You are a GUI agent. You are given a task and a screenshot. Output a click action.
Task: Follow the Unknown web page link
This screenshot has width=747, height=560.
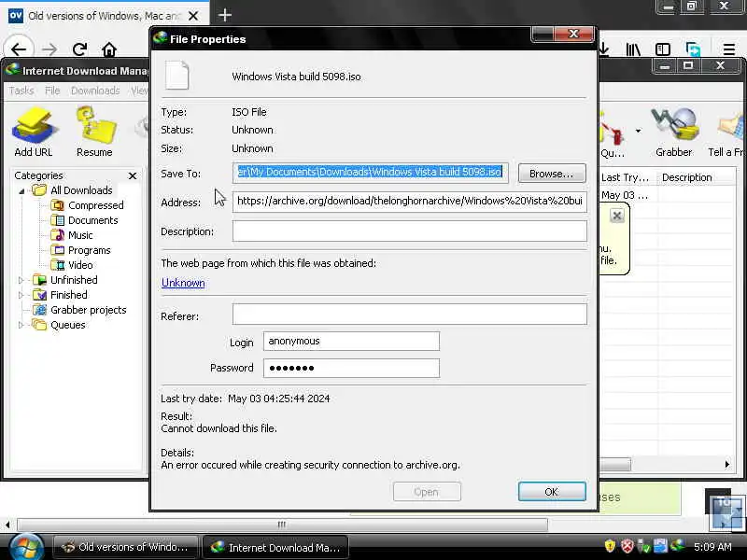pyautogui.click(x=183, y=283)
